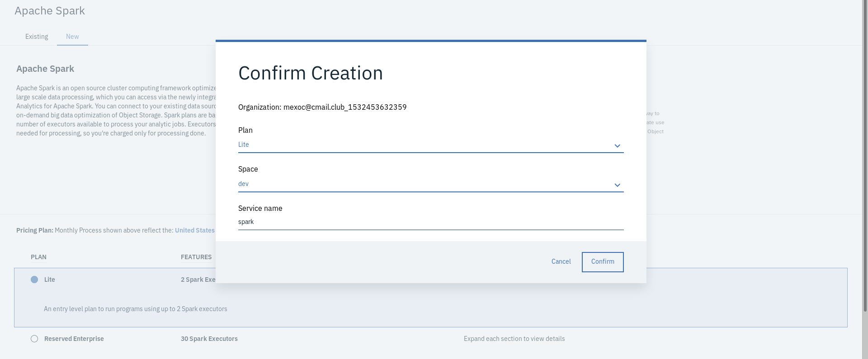This screenshot has height=359, width=868.
Task: Click the Organization text in the dialog
Action: click(322, 107)
